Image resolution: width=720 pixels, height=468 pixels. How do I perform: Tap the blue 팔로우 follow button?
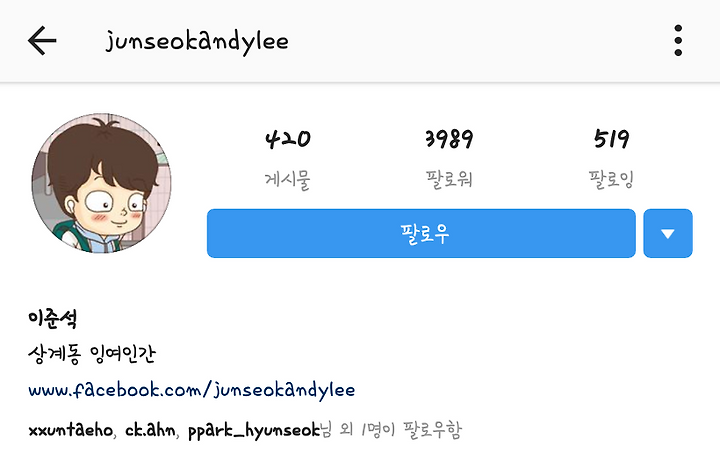pos(421,233)
